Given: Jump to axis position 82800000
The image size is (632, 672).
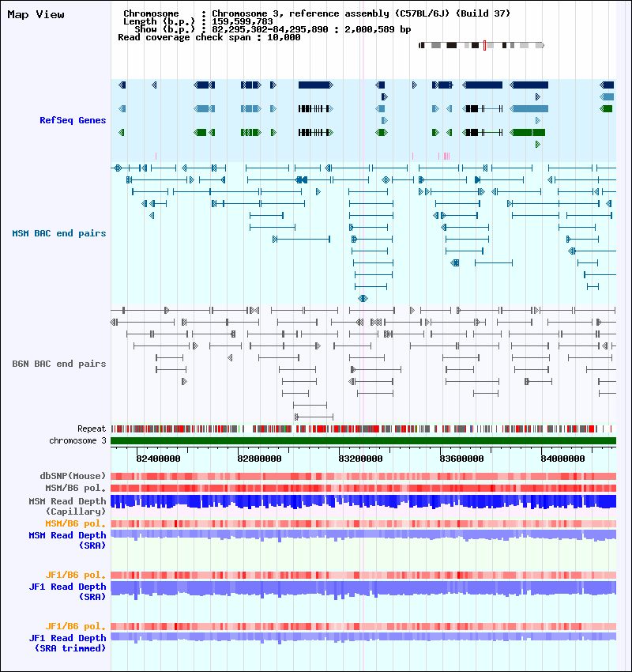Looking at the screenshot, I should coord(259,459).
